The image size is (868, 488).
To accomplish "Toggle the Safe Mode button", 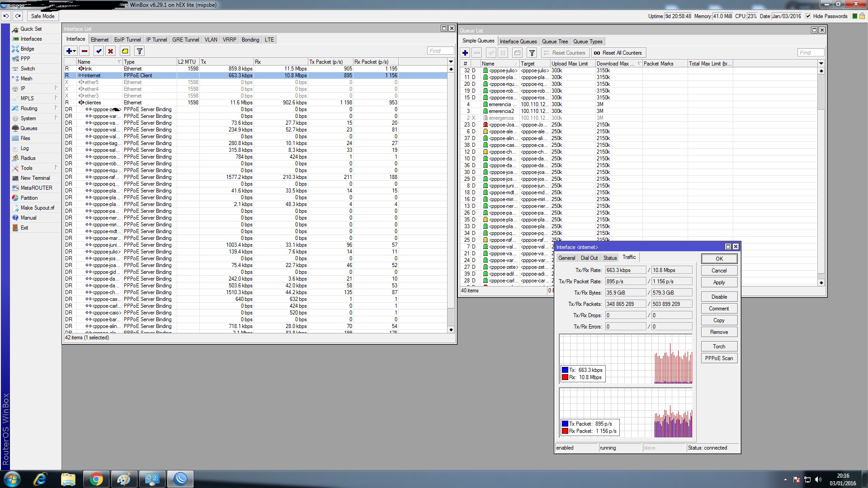I will (x=42, y=16).
